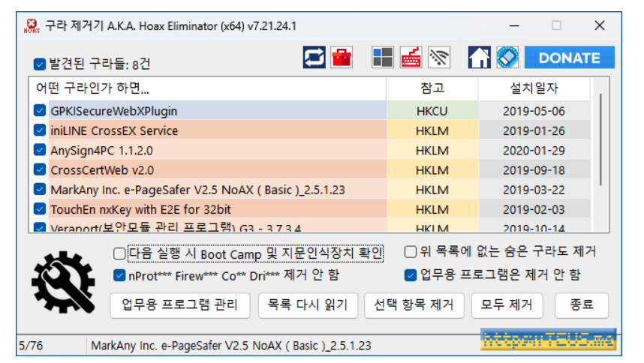Click the red keyboard toolbar icon
The height and width of the screenshot is (363, 644).
pyautogui.click(x=411, y=57)
